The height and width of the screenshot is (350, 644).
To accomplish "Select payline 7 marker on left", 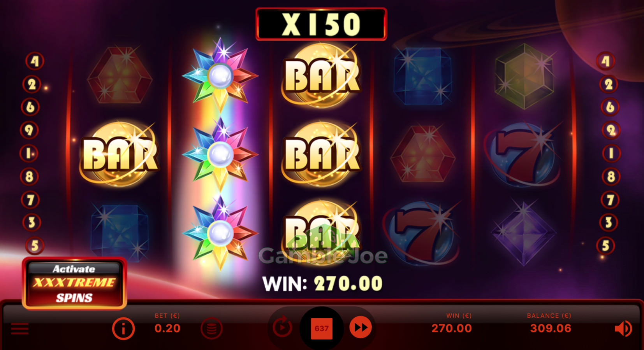I will 30,200.
